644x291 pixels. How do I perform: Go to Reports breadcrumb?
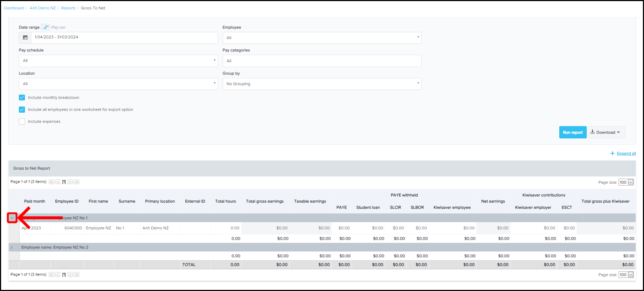[x=68, y=8]
